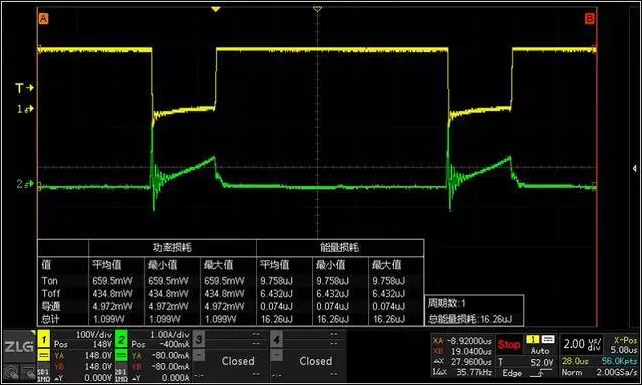Expand the small arrow on right edge
642x385 pixels.
634,168
